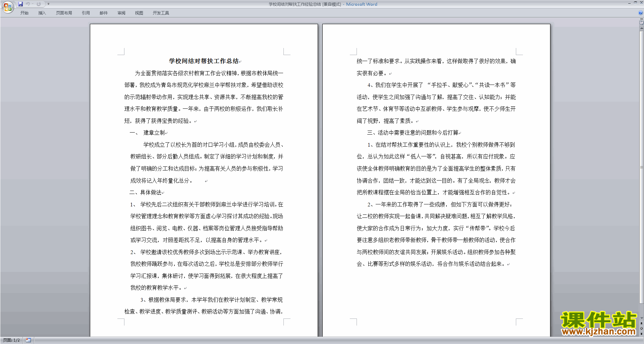Click the line starting 2、一年来的工作取得了
This screenshot has height=344, width=644.
pyautogui.click(x=440, y=204)
